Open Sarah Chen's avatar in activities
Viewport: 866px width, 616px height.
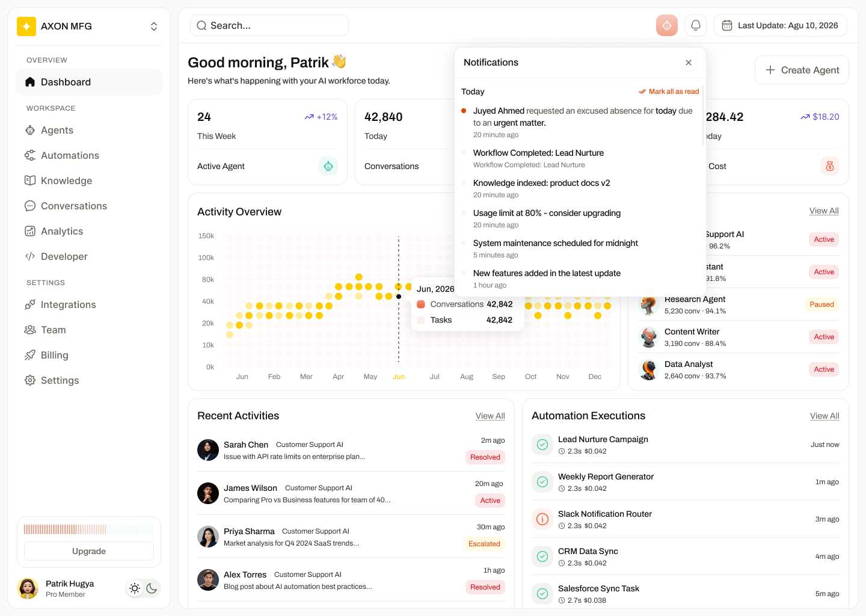[x=208, y=450]
